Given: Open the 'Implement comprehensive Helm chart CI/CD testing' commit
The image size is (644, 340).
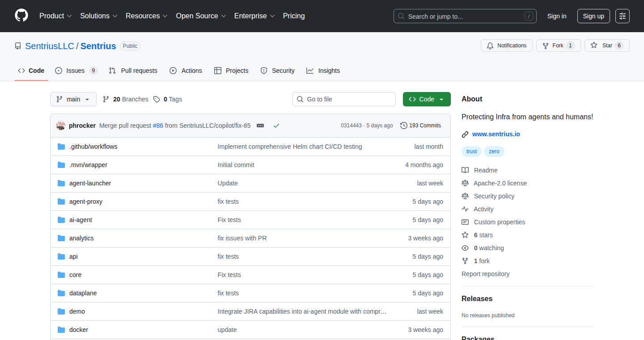Looking at the screenshot, I should coord(290,147).
